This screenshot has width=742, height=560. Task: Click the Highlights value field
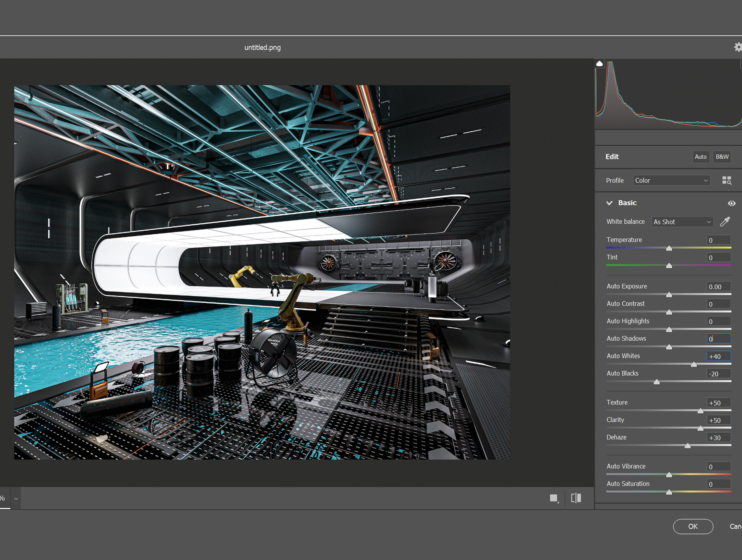tap(718, 321)
